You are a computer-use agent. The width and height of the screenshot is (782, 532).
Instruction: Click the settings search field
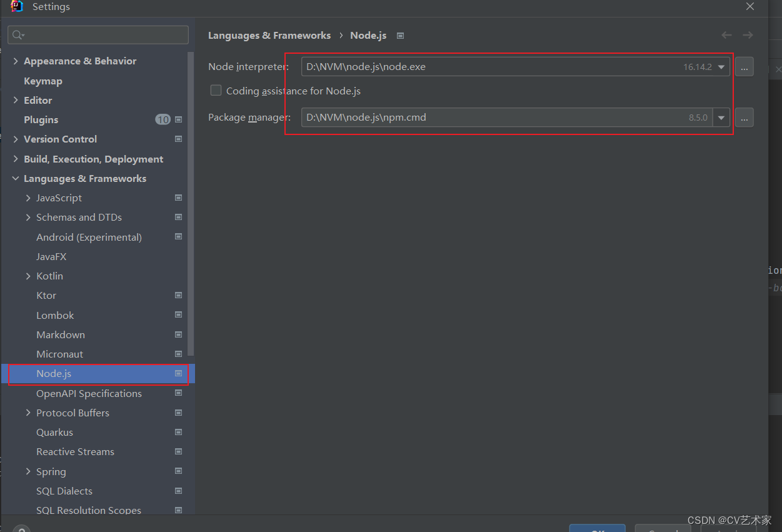point(98,34)
